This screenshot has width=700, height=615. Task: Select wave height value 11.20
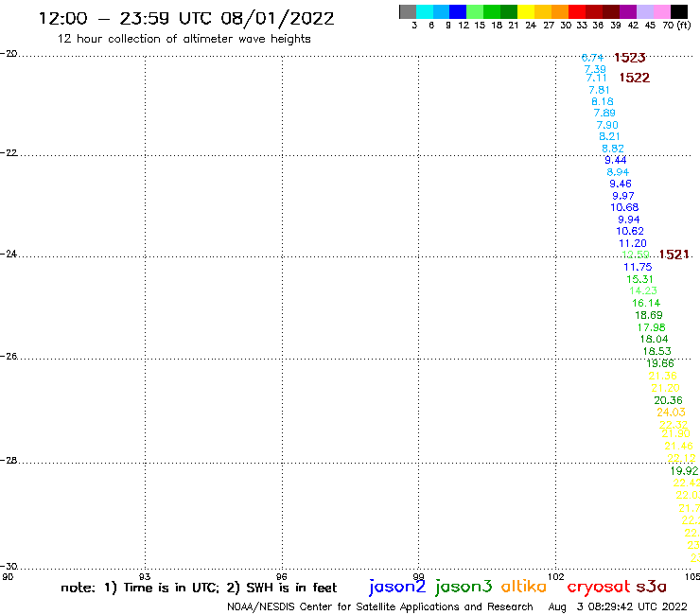pos(633,243)
